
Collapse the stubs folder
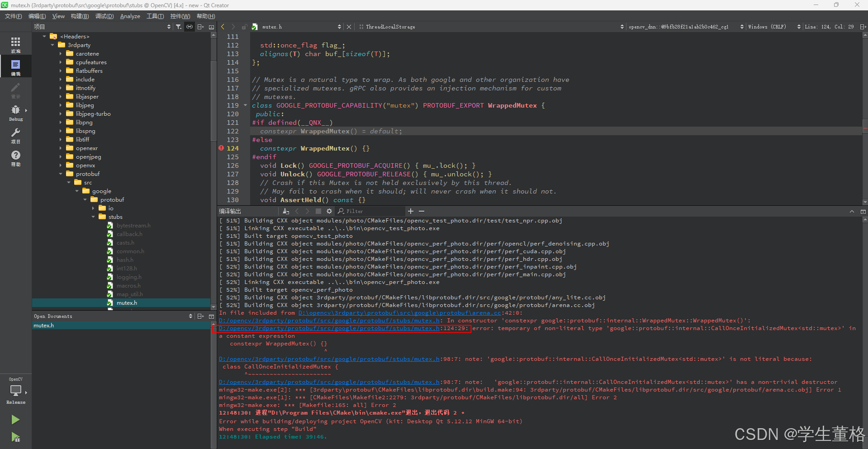point(93,217)
